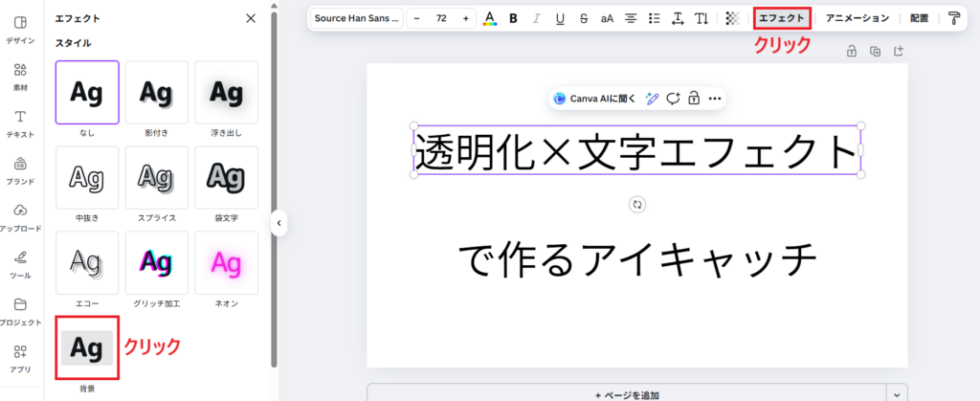
Task: Open the font family dropdown
Action: 357,18
